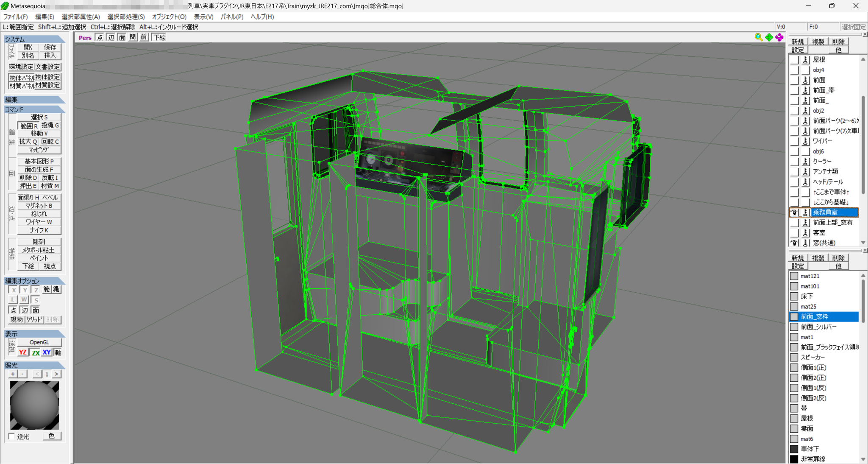Click the object list scrollbar down arrow

click(863, 243)
